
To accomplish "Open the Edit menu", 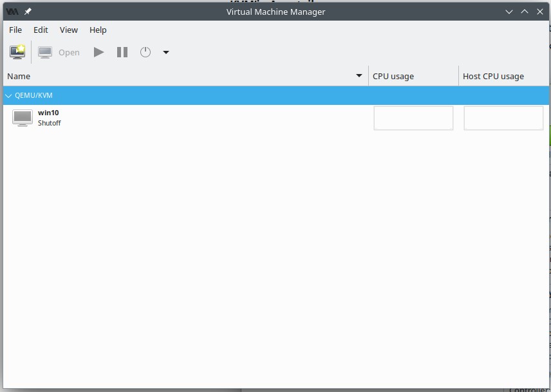I will click(x=41, y=30).
